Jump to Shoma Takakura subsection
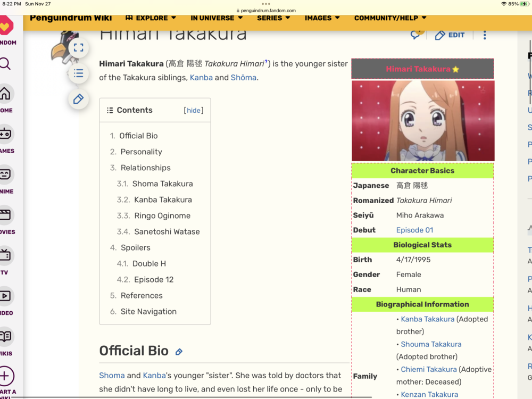This screenshot has width=532, height=399. (x=162, y=184)
